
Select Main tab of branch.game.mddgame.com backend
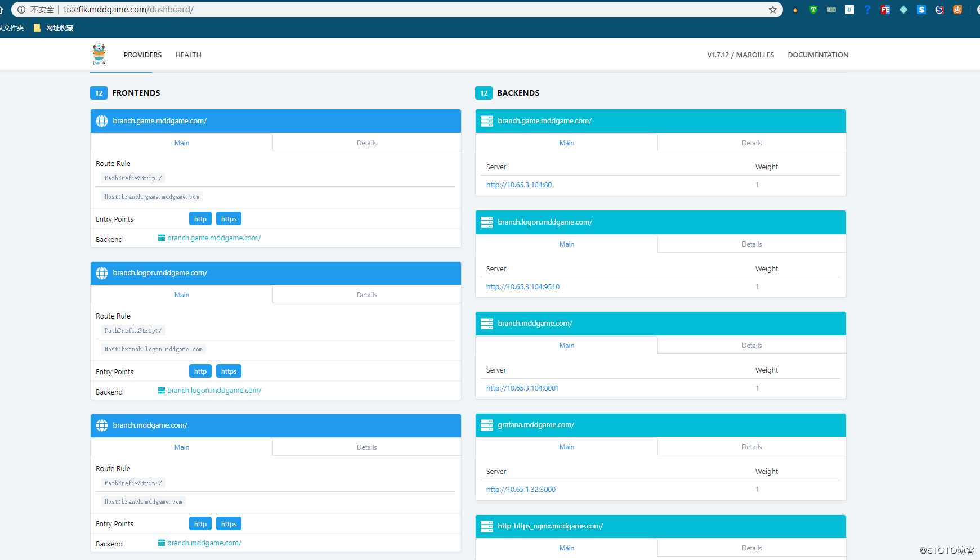[x=566, y=142]
